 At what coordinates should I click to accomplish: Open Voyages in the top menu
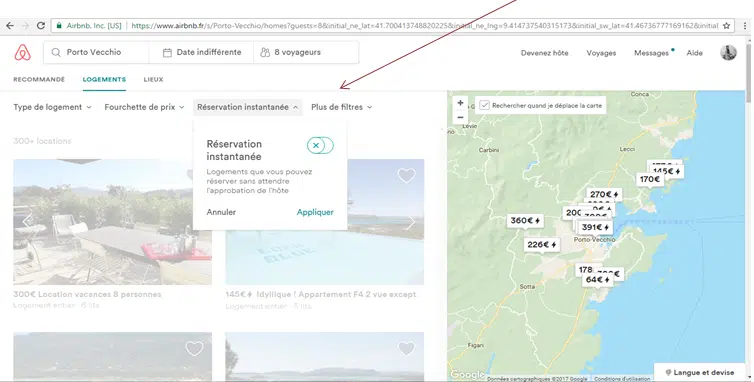coord(601,53)
